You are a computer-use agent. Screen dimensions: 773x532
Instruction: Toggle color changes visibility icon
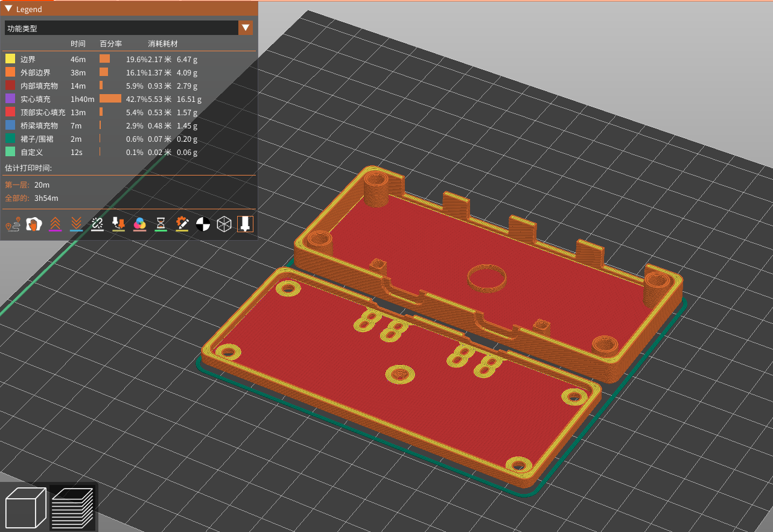pyautogui.click(x=139, y=224)
